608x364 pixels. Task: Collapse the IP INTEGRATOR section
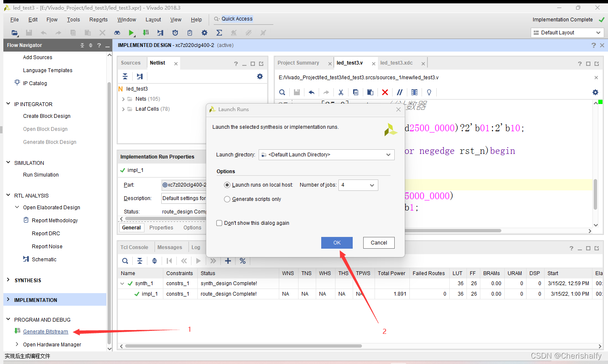pos(8,104)
